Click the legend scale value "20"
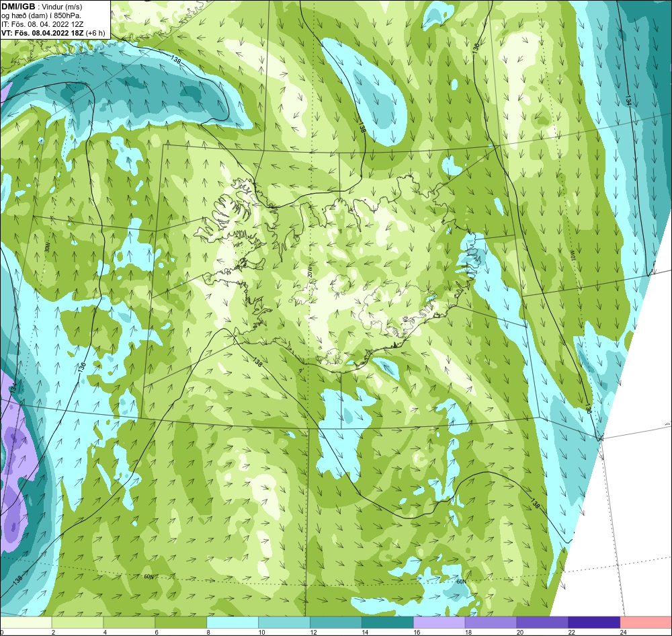This screenshot has height=636, width=672. click(520, 632)
